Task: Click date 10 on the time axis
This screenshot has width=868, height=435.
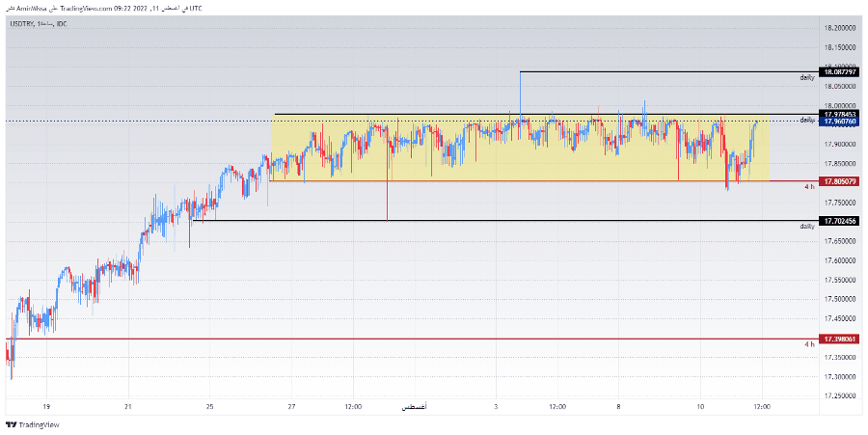Action: (x=700, y=407)
